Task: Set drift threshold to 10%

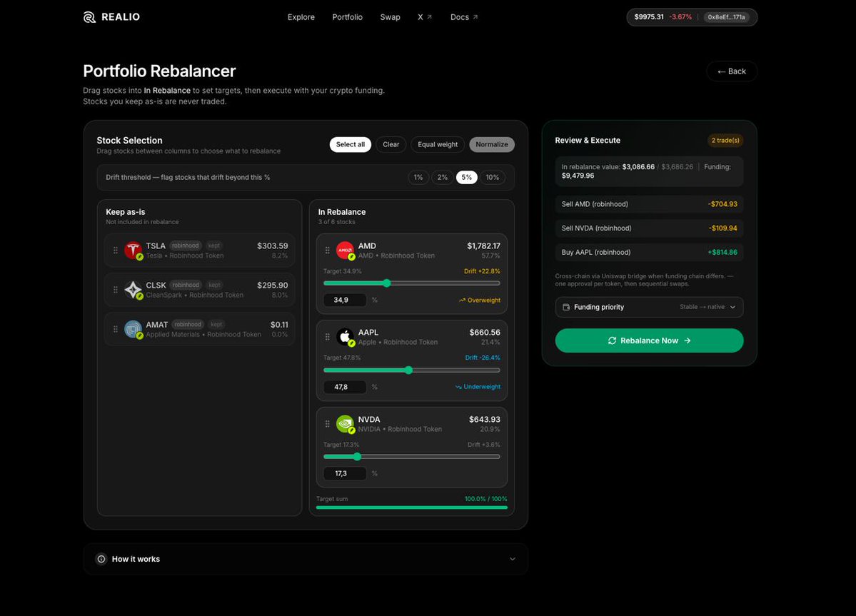Action: [x=493, y=177]
